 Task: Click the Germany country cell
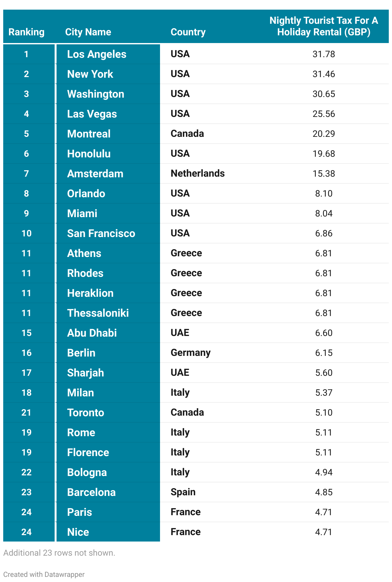click(191, 353)
